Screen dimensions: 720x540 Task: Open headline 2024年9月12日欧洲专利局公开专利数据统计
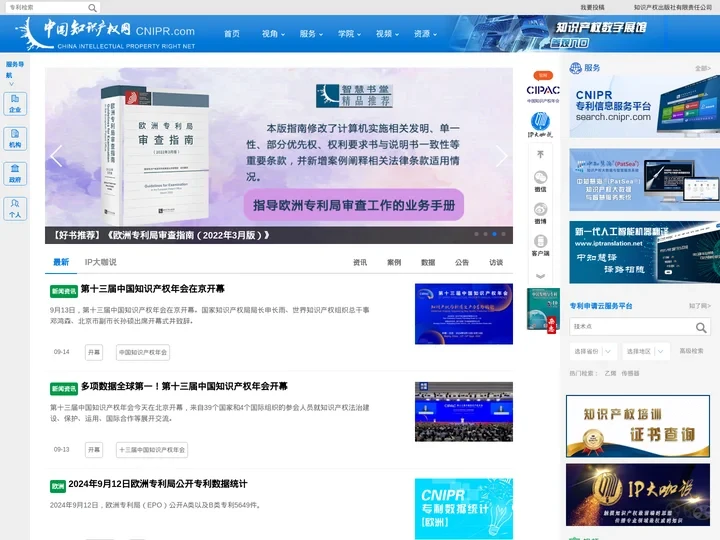(x=158, y=484)
